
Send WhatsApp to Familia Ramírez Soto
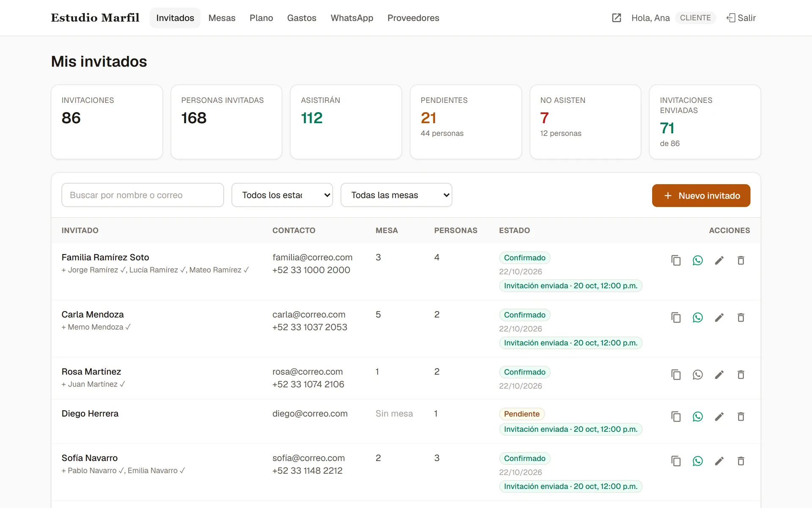(x=697, y=260)
